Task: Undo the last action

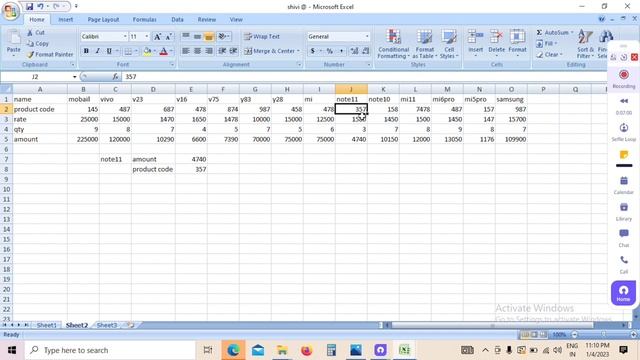Action: (40, 7)
